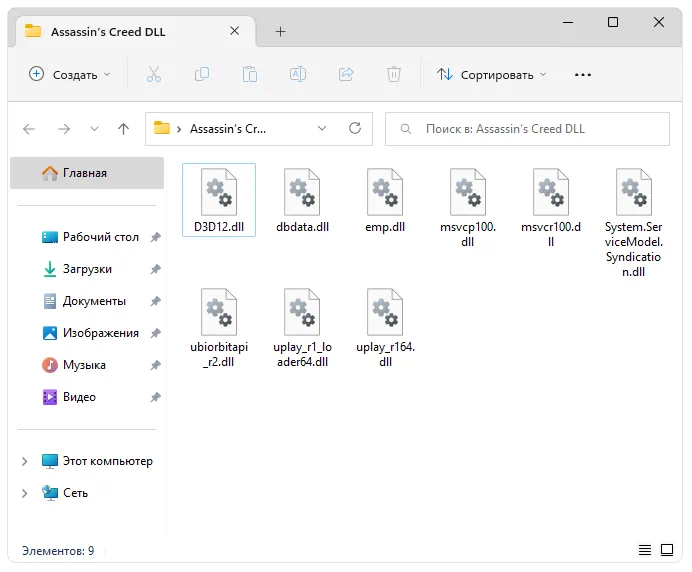Select the uplay_r1_loader64.dll file
692x572 pixels.
[x=302, y=328]
